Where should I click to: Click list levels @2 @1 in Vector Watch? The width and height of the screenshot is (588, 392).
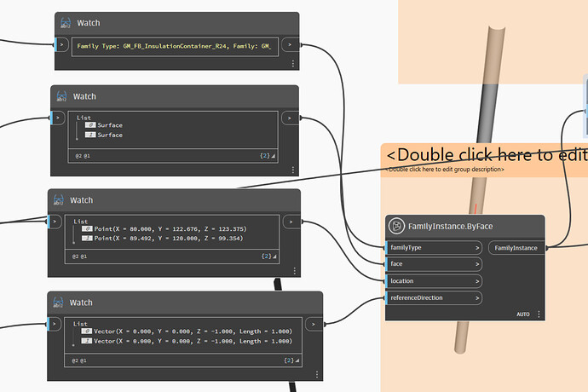coord(79,360)
